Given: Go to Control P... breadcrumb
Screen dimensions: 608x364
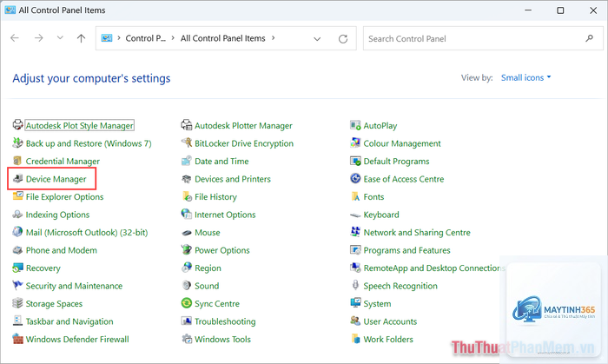Looking at the screenshot, I should [x=145, y=38].
